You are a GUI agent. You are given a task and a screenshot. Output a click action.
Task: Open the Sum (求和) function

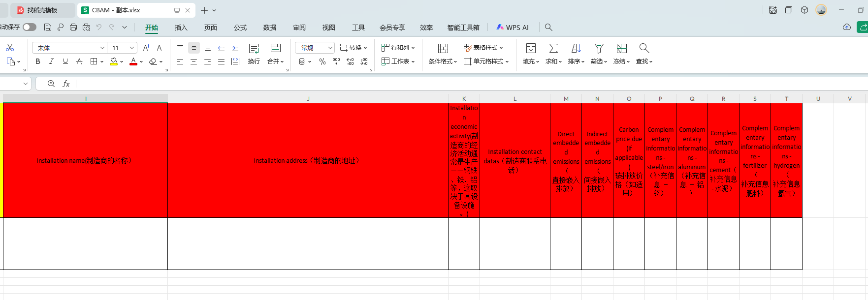point(553,48)
